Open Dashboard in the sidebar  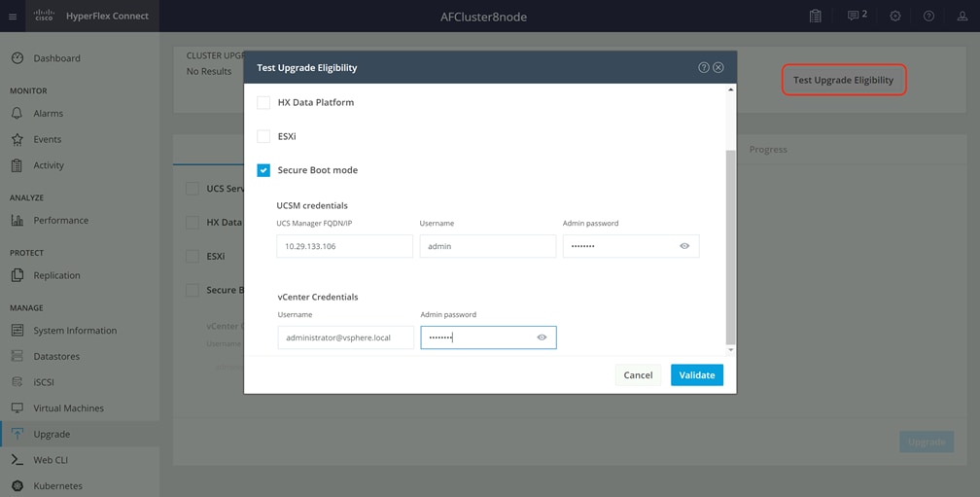point(56,58)
